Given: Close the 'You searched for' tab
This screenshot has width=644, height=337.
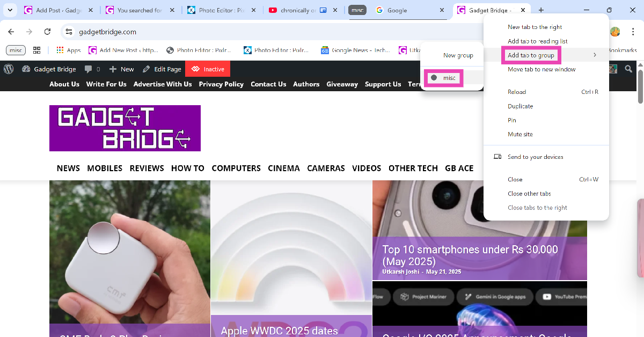Looking at the screenshot, I should (172, 10).
